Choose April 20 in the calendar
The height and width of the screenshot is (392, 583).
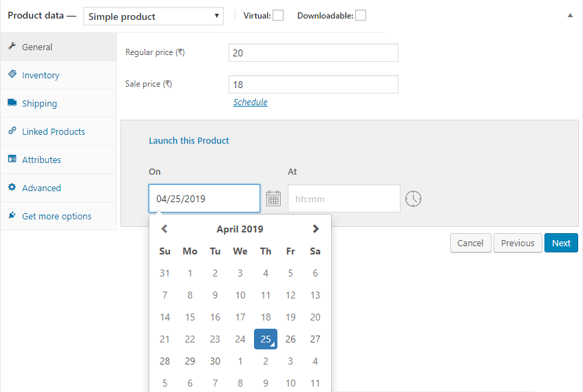click(315, 317)
